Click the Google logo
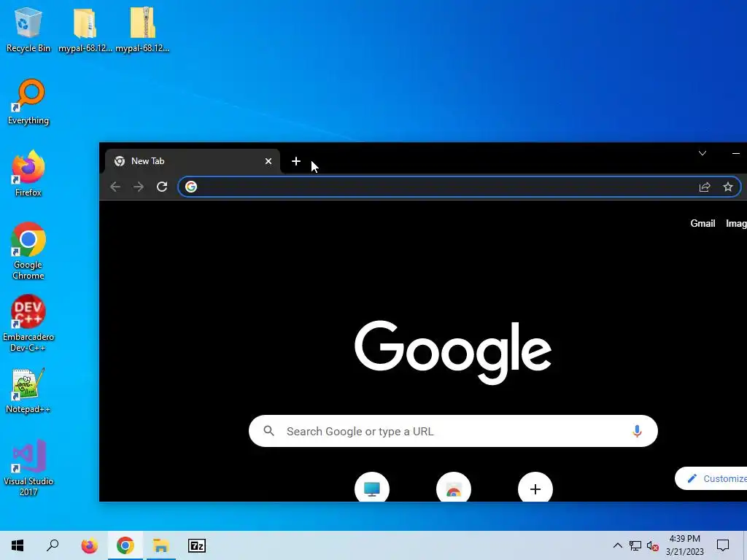Screen dimensions: 747x560 tap(453, 352)
